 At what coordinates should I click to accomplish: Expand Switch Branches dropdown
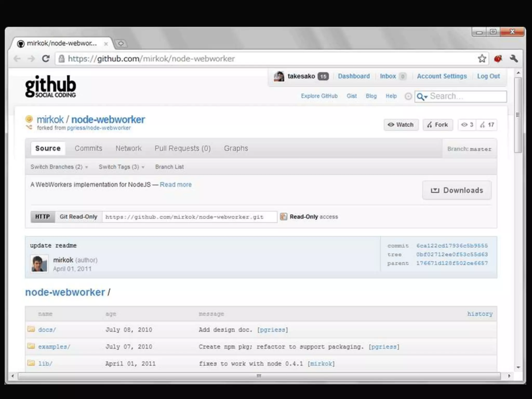click(x=59, y=167)
